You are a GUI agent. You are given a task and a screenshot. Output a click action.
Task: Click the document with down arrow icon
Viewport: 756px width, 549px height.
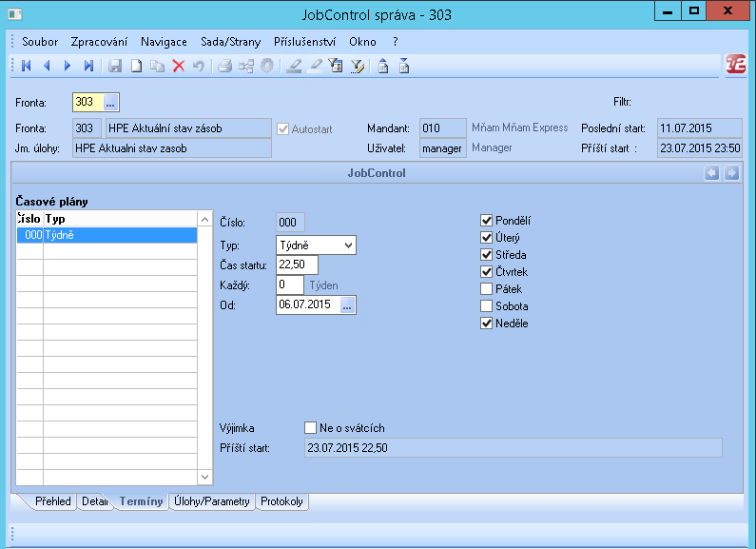(404, 66)
